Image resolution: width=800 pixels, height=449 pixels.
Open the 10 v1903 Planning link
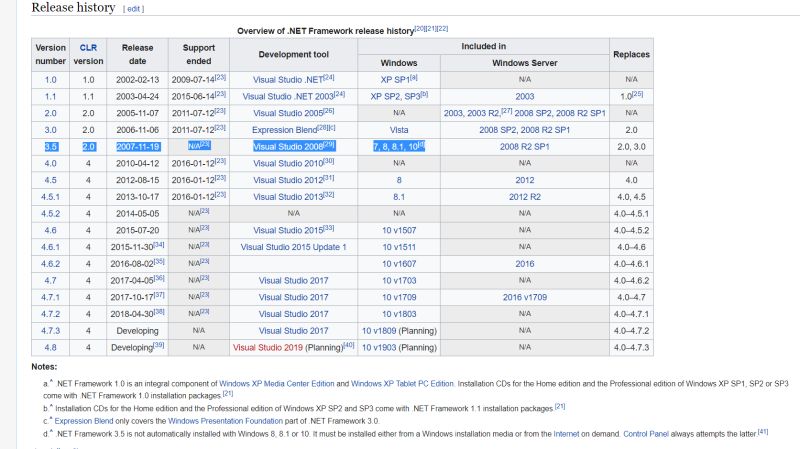pos(379,348)
